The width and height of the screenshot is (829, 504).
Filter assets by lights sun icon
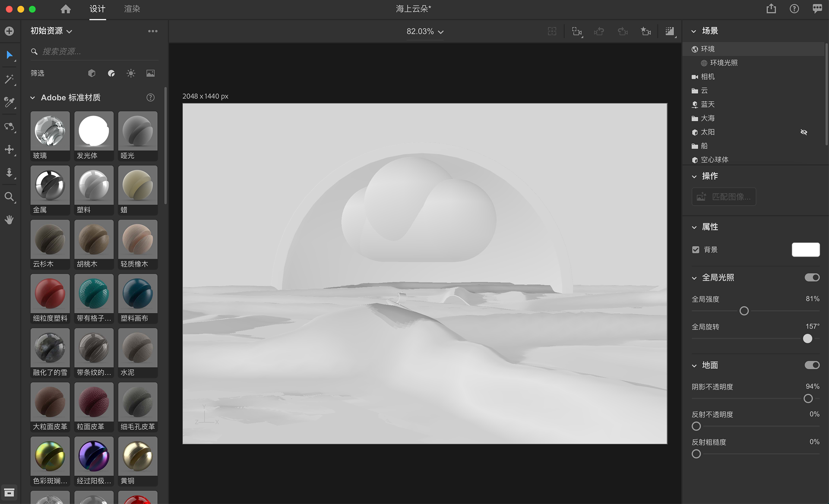pyautogui.click(x=131, y=73)
